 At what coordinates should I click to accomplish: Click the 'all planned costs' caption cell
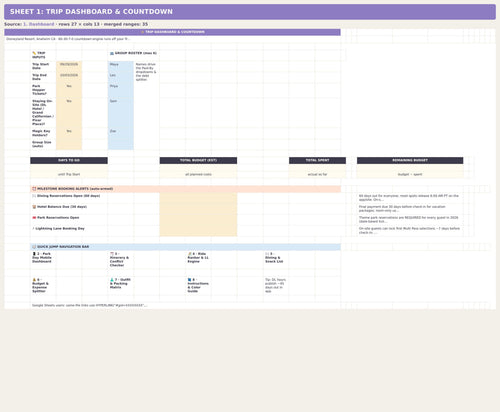tap(198, 174)
